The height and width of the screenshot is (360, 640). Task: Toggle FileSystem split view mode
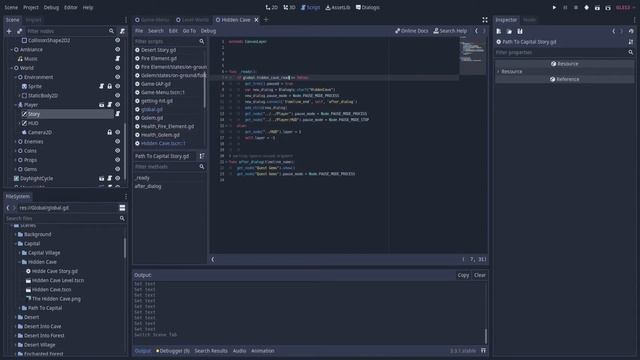click(122, 208)
